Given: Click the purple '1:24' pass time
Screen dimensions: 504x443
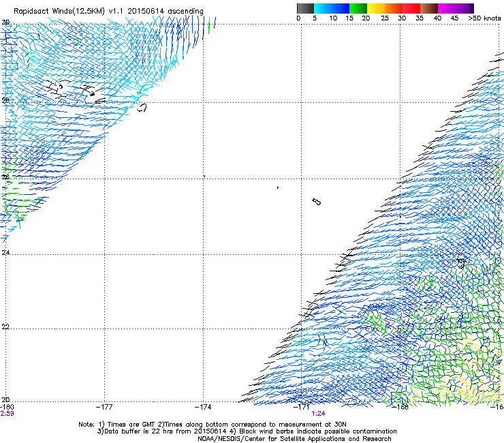Looking at the screenshot, I should coord(318,414).
